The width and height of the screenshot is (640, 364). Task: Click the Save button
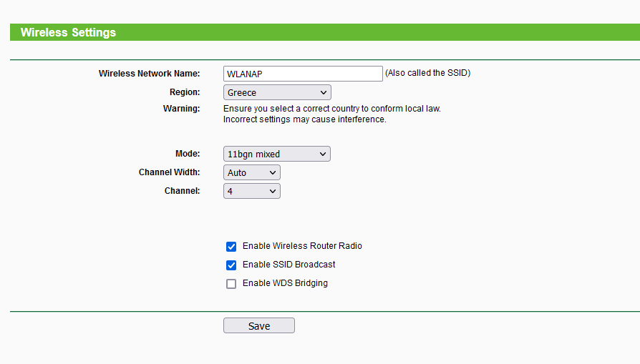click(258, 325)
